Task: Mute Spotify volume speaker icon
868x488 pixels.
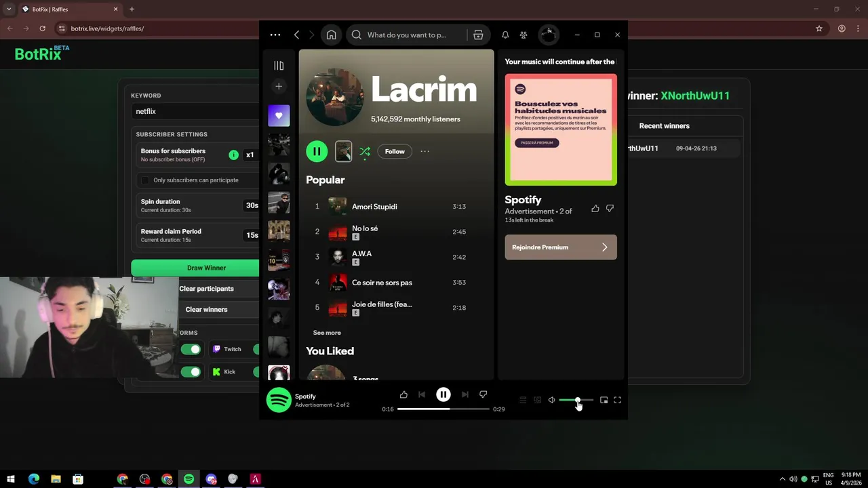Action: pos(551,400)
